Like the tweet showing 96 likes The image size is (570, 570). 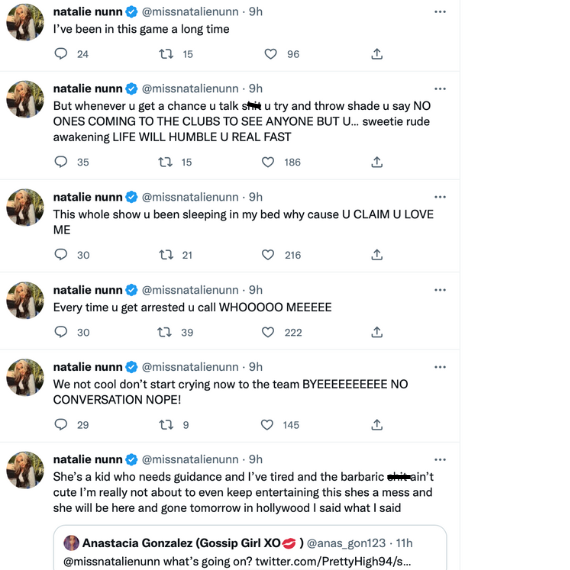click(270, 54)
